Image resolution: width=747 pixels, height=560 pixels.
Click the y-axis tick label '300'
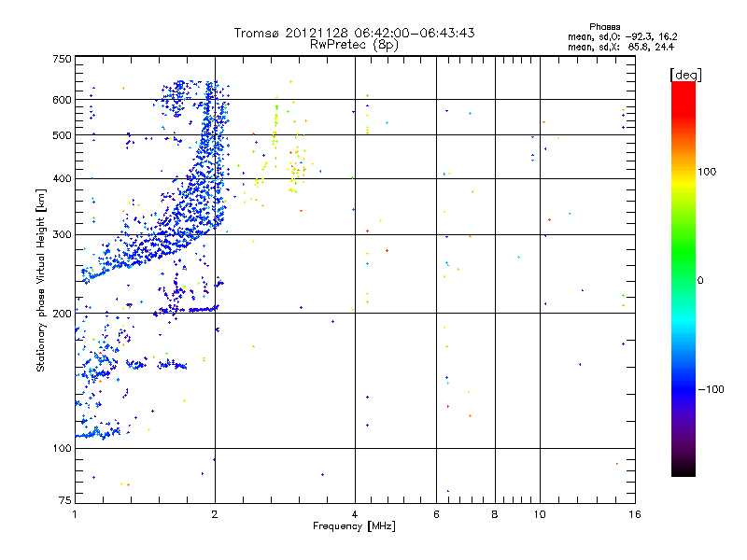[x=62, y=235]
